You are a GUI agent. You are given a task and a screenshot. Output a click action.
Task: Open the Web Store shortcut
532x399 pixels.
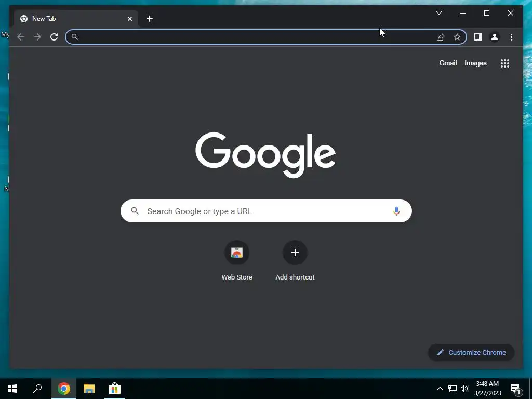(237, 261)
